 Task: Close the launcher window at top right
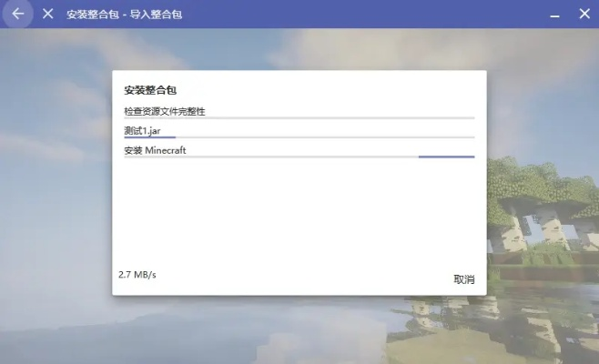584,14
